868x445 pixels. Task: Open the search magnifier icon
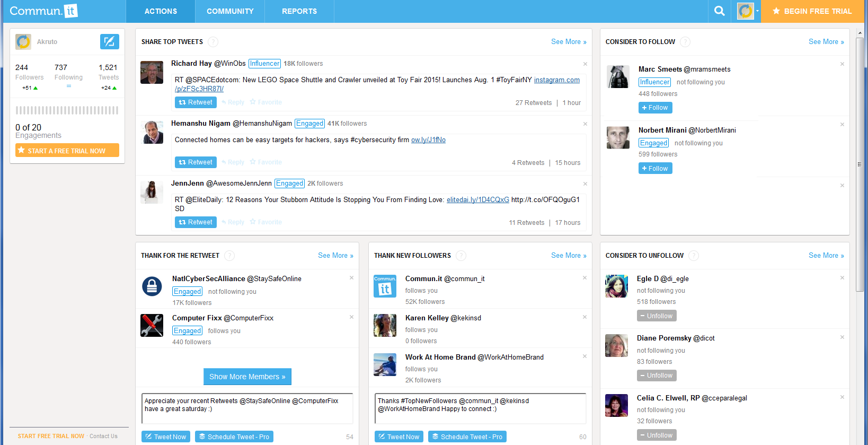tap(719, 11)
